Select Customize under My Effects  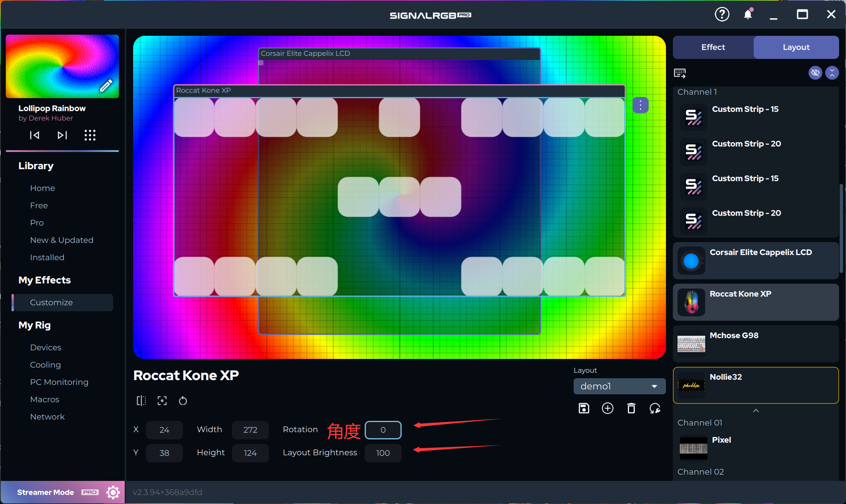(62, 302)
